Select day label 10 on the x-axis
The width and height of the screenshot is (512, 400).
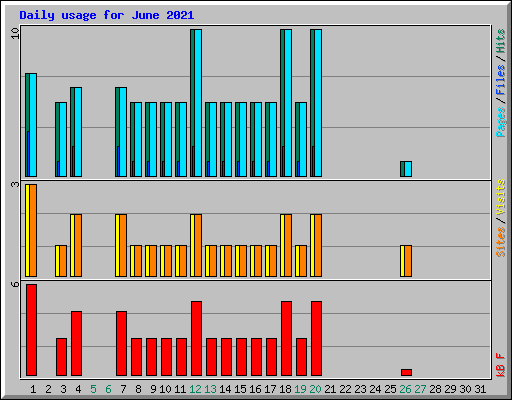point(165,389)
